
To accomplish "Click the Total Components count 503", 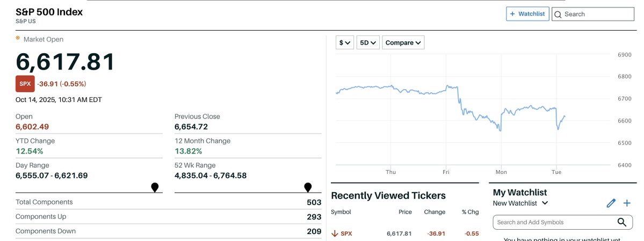I will point(314,202).
